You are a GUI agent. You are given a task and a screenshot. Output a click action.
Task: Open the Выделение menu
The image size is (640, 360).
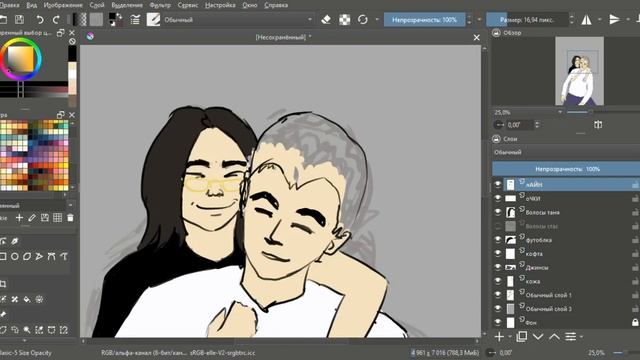pyautogui.click(x=127, y=5)
